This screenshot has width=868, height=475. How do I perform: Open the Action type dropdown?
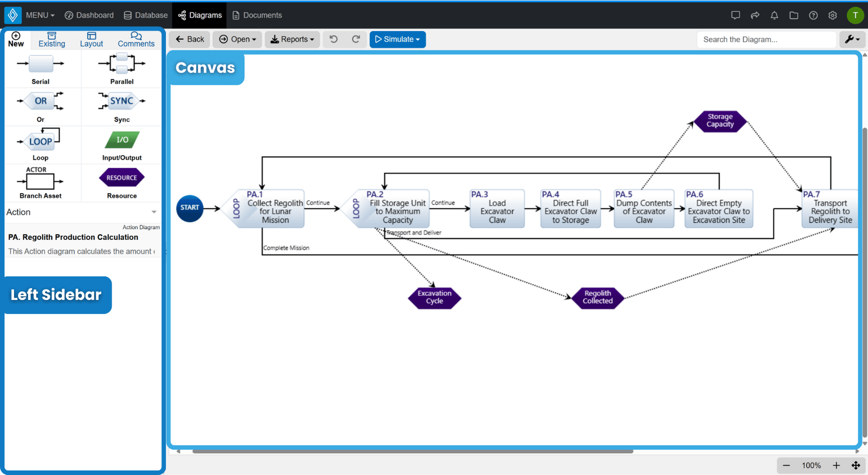pyautogui.click(x=82, y=212)
